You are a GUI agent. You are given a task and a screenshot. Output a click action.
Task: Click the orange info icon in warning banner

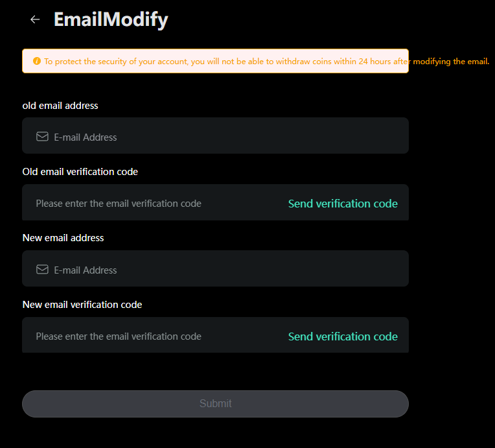(x=37, y=61)
